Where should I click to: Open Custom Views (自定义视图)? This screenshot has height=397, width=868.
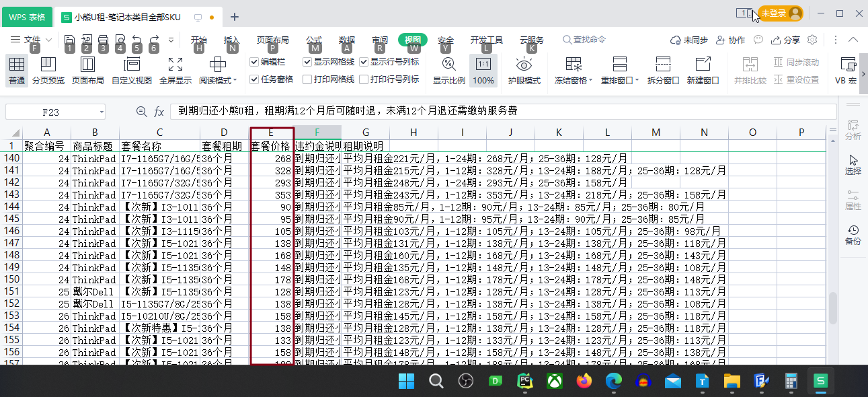tap(132, 71)
